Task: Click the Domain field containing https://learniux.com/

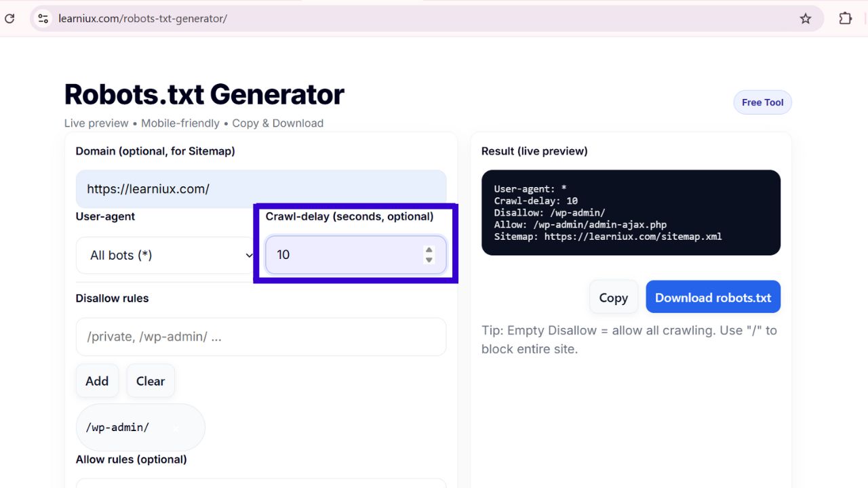Action: pyautogui.click(x=260, y=189)
